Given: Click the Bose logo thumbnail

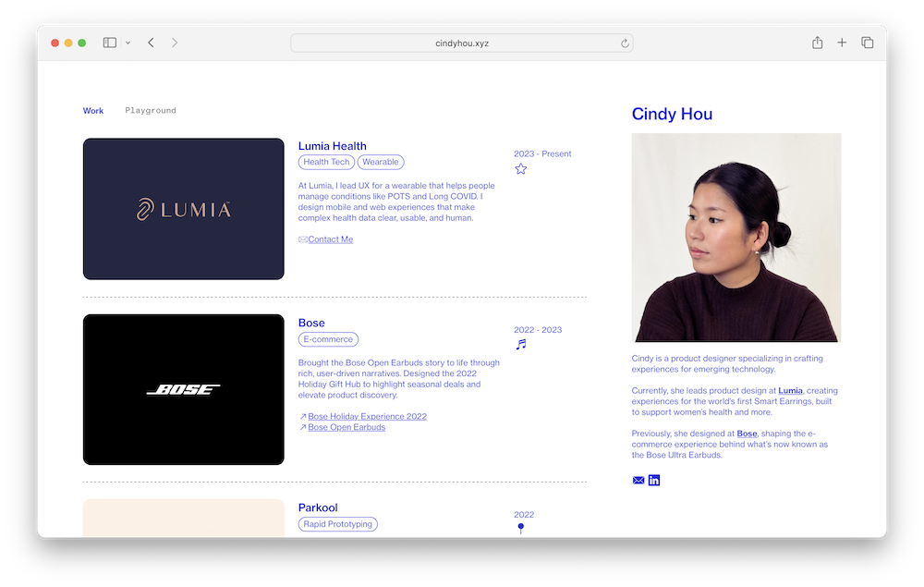Looking at the screenshot, I should [184, 389].
